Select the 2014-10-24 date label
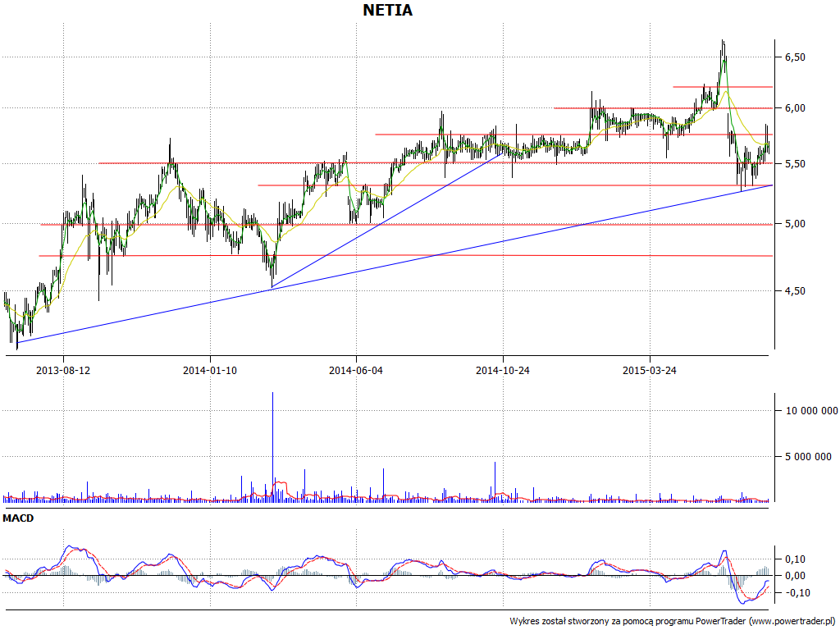This screenshot has height=630, width=840. 503,370
